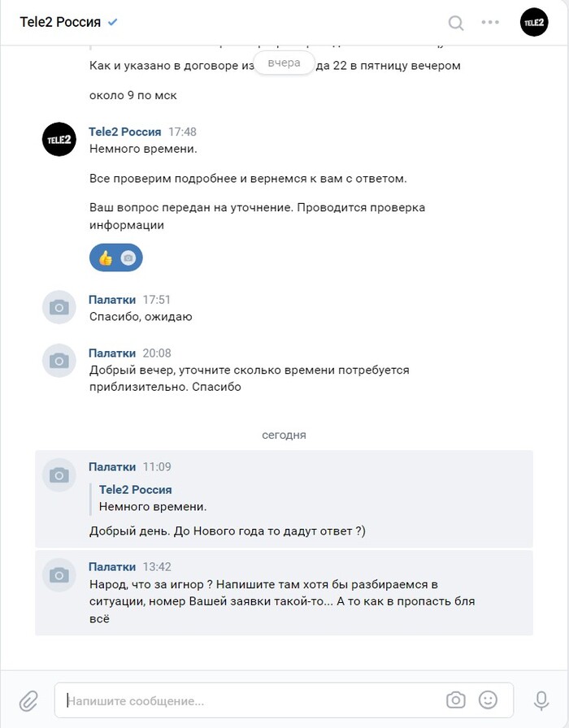Open the emoji smiley picker
This screenshot has width=569, height=728.
tap(488, 700)
